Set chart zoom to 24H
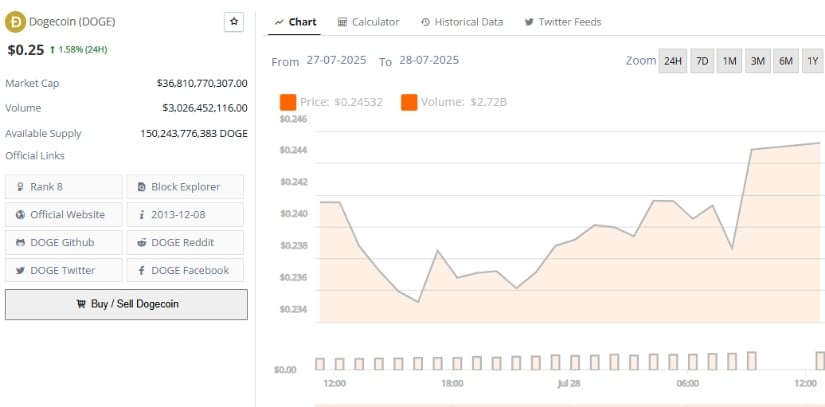825x407 pixels. pyautogui.click(x=673, y=61)
